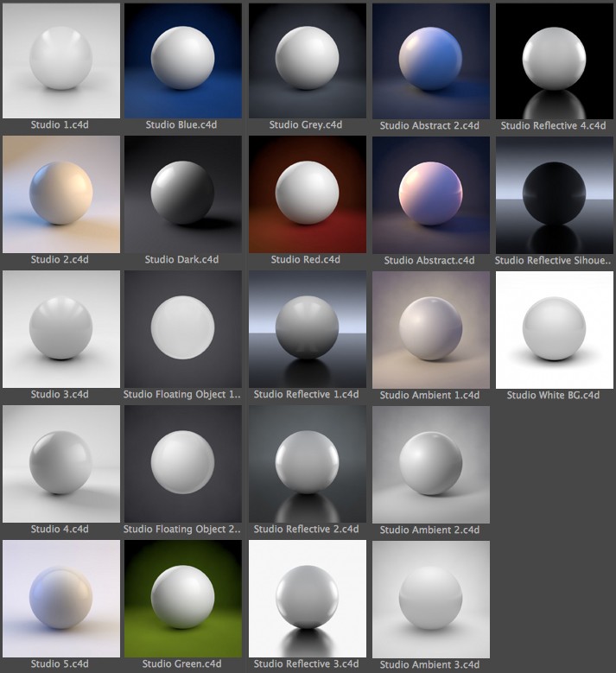Viewport: 616px width, 673px height.
Task: Click the 'Studio Dark.c4d' file name
Action: pyautogui.click(x=181, y=260)
